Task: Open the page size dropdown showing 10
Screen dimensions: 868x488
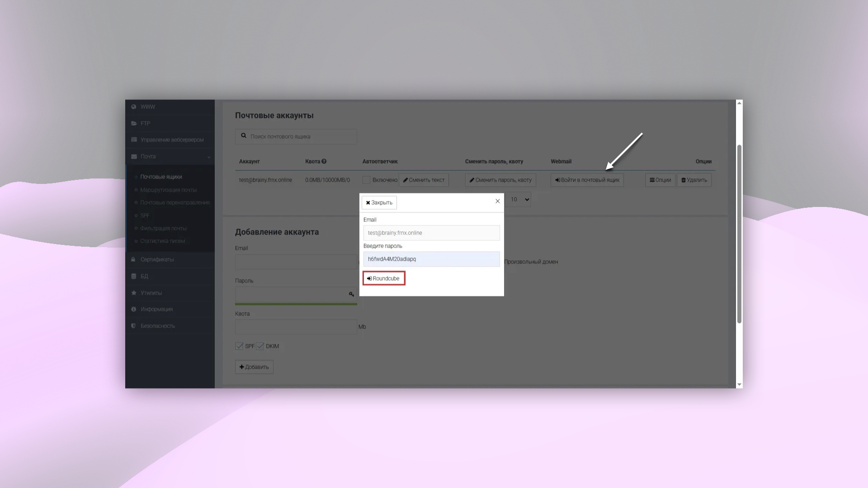Action: pyautogui.click(x=518, y=199)
